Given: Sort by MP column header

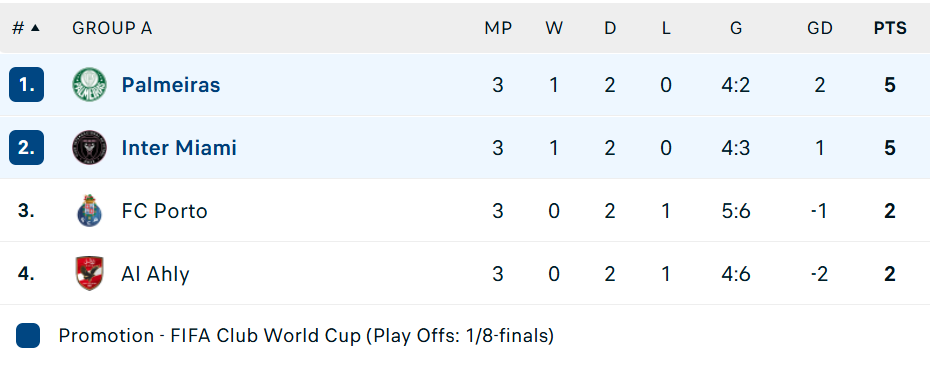Looking at the screenshot, I should tap(498, 28).
